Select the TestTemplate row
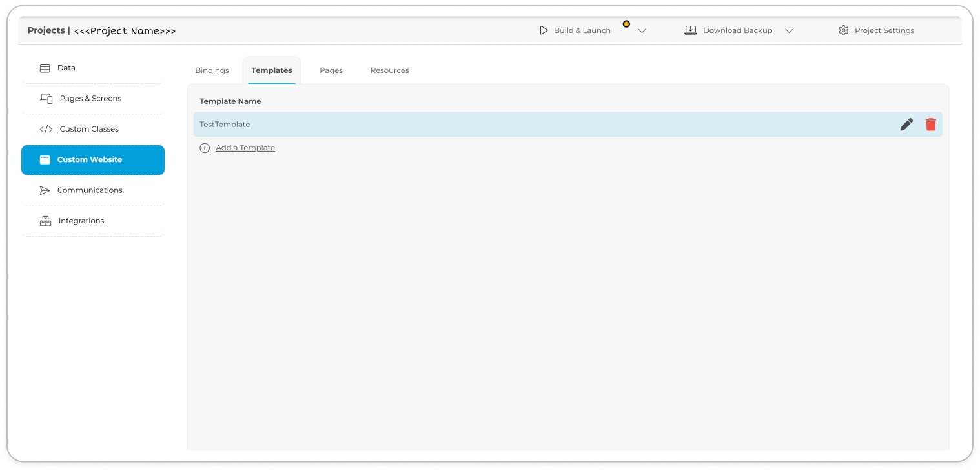The image size is (980, 471). tap(516, 125)
